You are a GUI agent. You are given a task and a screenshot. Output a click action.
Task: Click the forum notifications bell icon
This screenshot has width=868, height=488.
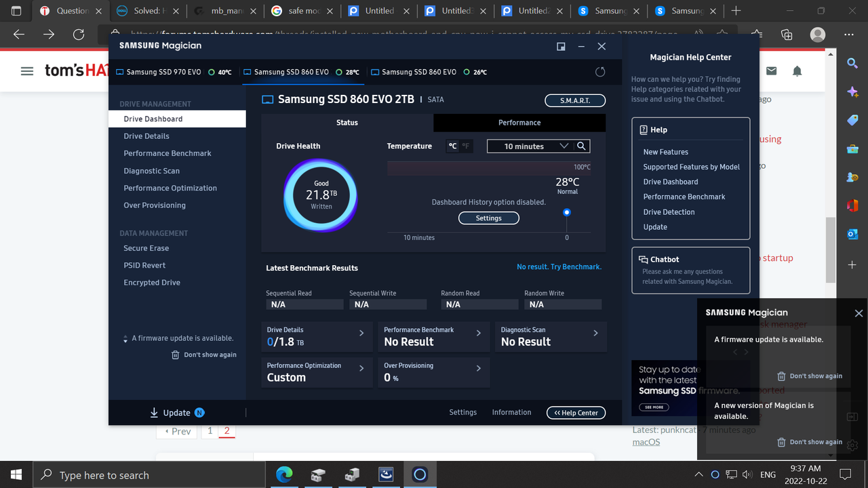[797, 70]
